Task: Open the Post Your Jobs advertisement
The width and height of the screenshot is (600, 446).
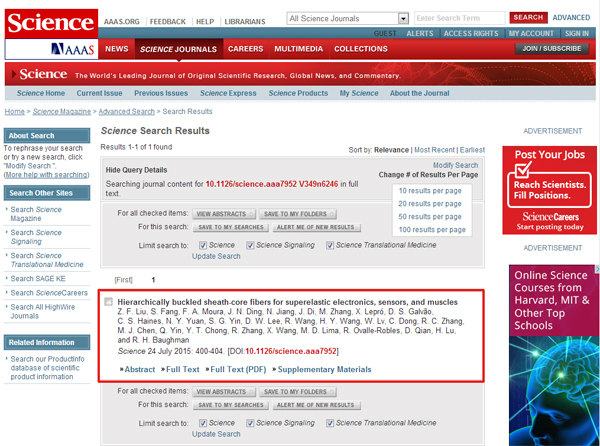Action: 552,190
